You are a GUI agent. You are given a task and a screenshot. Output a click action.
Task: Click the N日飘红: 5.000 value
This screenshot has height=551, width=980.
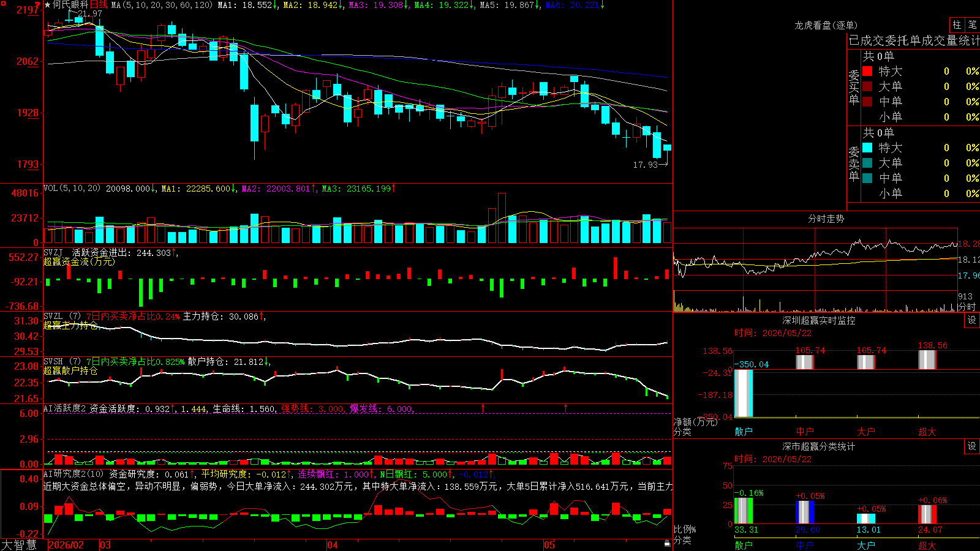click(413, 474)
